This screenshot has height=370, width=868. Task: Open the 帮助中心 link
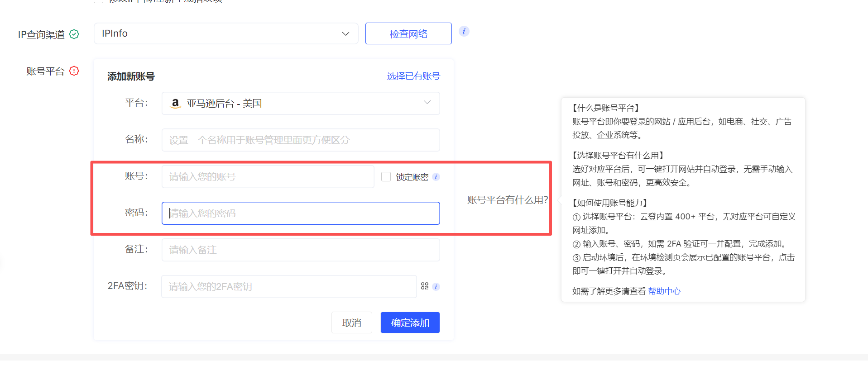pyautogui.click(x=664, y=291)
